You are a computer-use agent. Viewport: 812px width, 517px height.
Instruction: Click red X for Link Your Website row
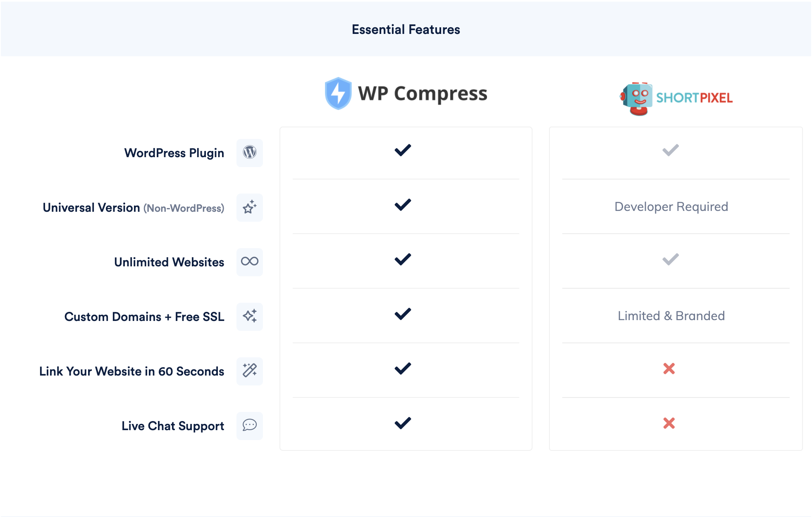coord(669,369)
